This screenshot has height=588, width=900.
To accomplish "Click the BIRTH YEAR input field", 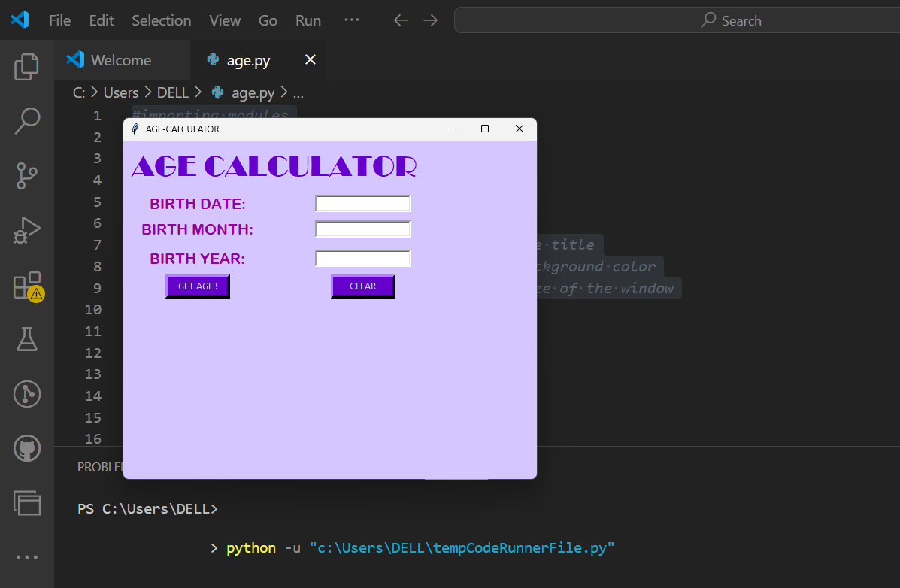I will tap(362, 257).
